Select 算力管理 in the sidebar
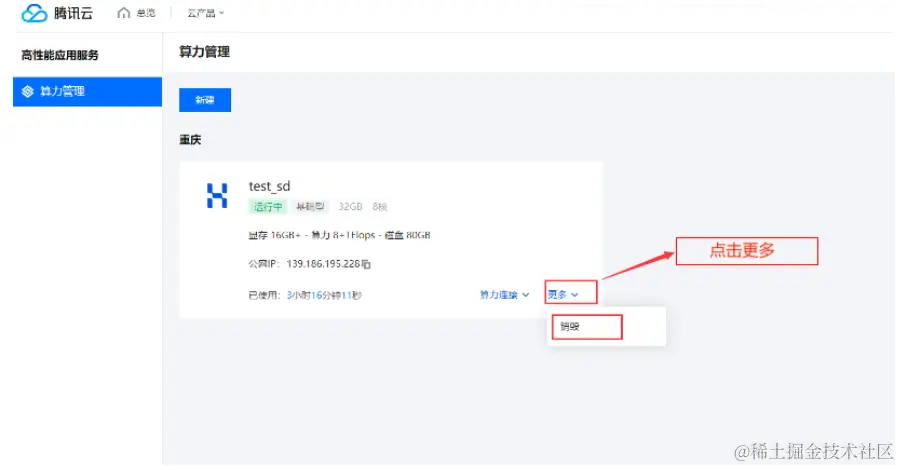The height and width of the screenshot is (468, 900). (x=87, y=91)
